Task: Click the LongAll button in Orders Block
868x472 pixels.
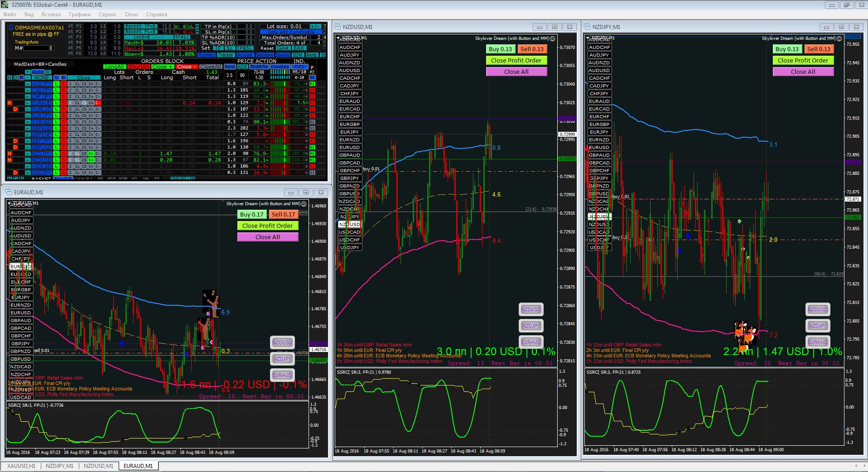Action: pyautogui.click(x=115, y=67)
